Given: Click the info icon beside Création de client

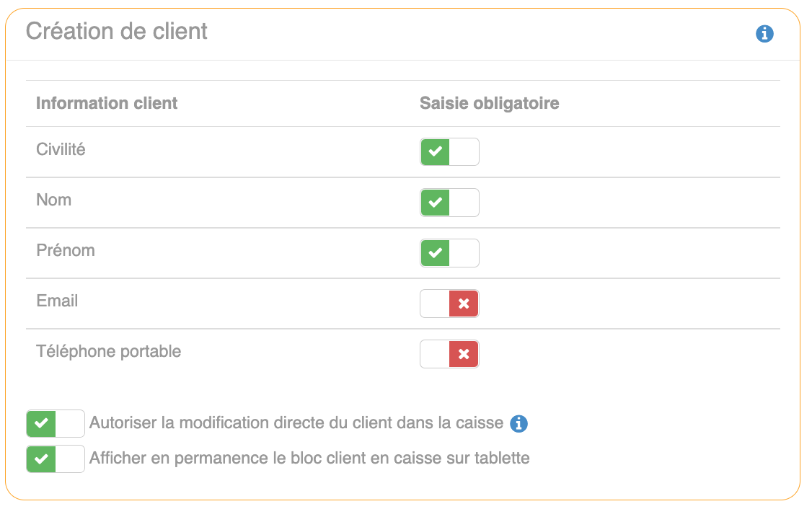Looking at the screenshot, I should coord(764,34).
